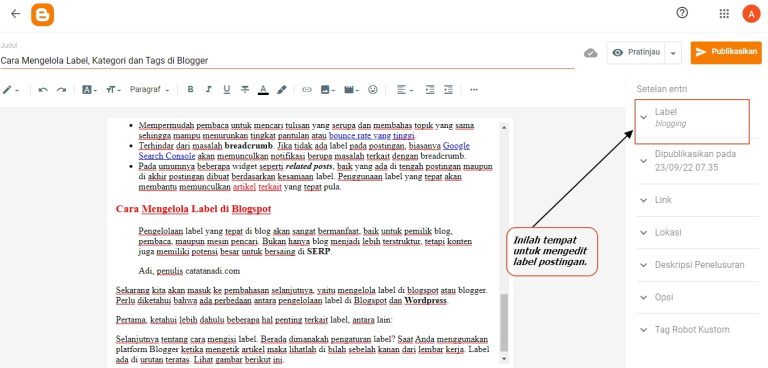Viewport: 768px width, 368px height.
Task: Open the text alignment menu
Action: point(405,90)
